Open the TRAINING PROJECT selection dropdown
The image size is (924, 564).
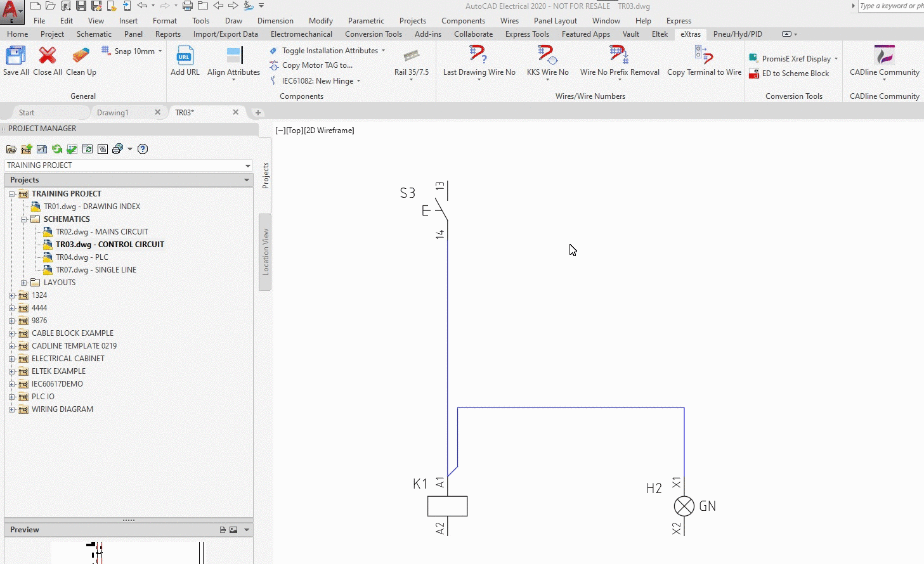coord(247,165)
